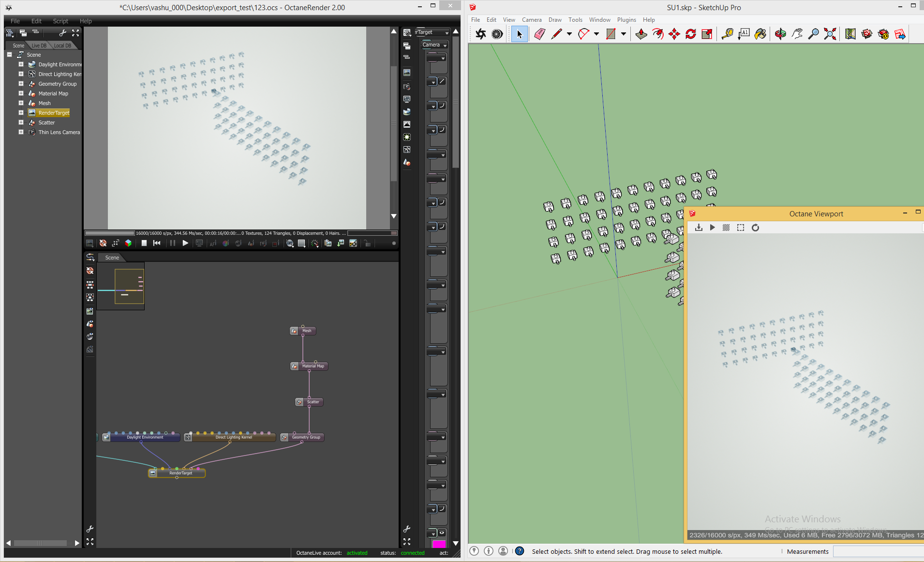Viewport: 924px width, 562px height.
Task: Click the Octane Viewport save render icon
Action: pos(699,228)
